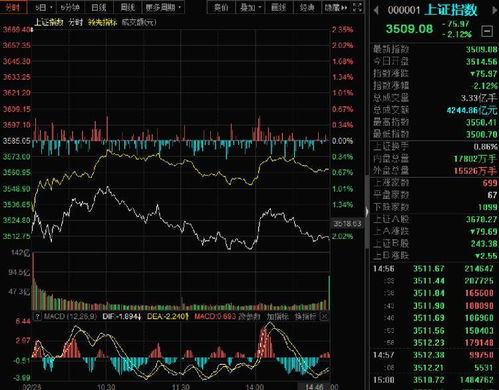The image size is (499, 390).
Task: Click 加指标 to add an indicator
Action: click(x=277, y=316)
